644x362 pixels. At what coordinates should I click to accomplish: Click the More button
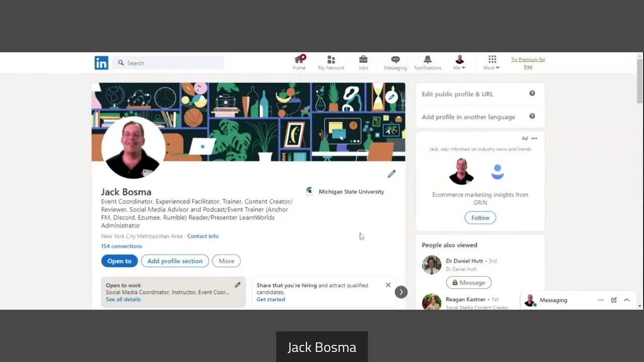click(x=226, y=261)
